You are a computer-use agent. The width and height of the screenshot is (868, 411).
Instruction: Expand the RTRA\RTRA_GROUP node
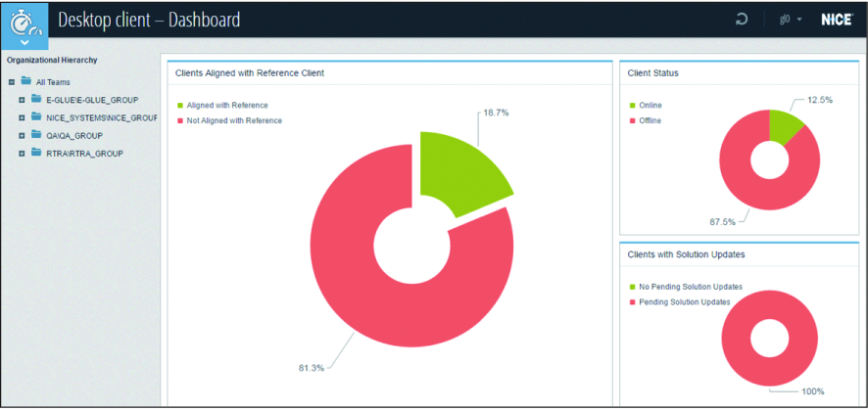coord(23,154)
